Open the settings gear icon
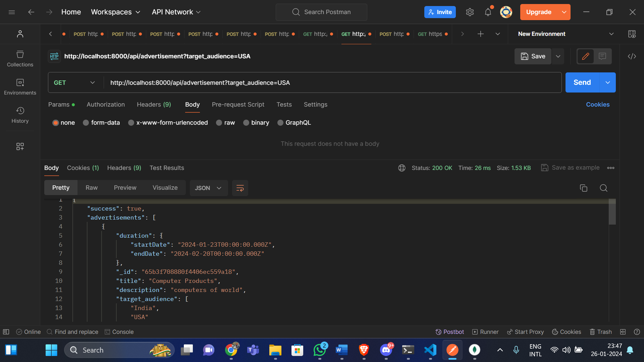 (x=470, y=12)
